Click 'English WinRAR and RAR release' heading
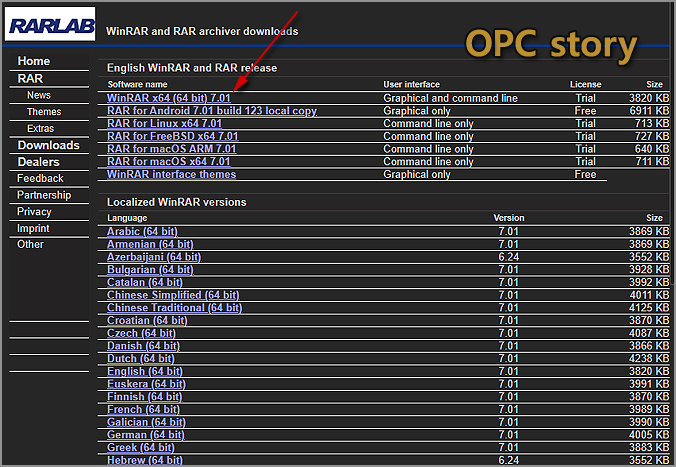The image size is (676, 467). pyautogui.click(x=192, y=68)
